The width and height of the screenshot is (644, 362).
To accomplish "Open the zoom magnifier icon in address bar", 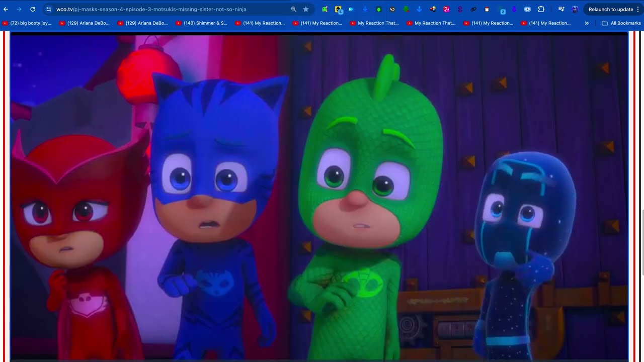I will tap(294, 9).
